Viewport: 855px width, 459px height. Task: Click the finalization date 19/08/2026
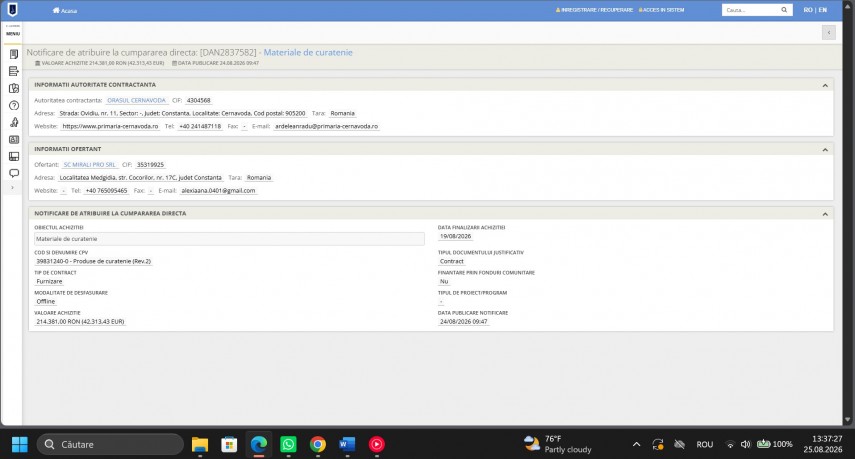point(455,237)
